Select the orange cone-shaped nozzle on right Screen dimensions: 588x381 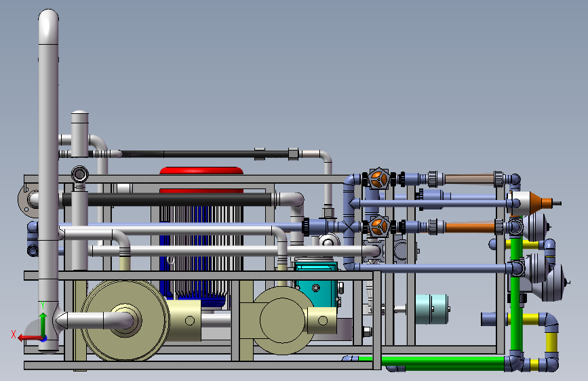[541, 203]
